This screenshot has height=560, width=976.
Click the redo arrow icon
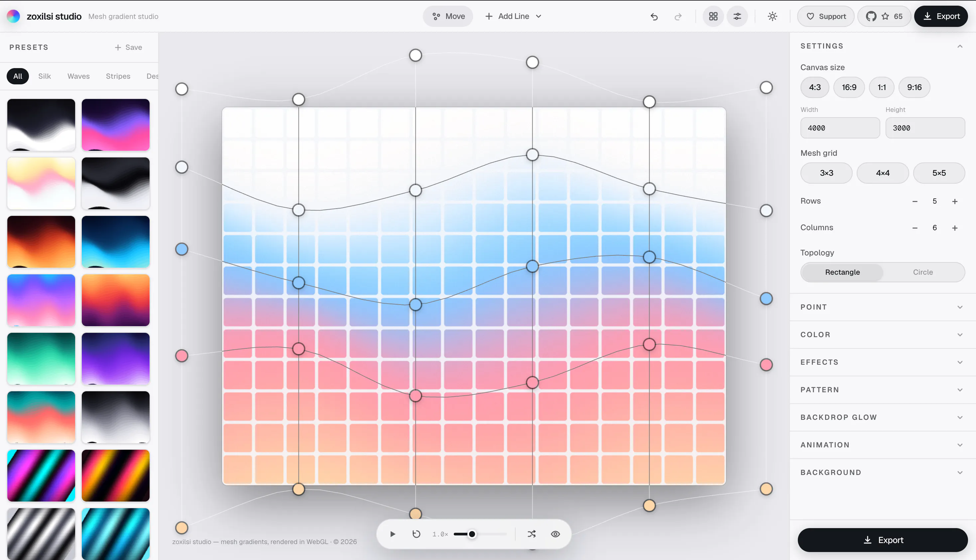678,17
